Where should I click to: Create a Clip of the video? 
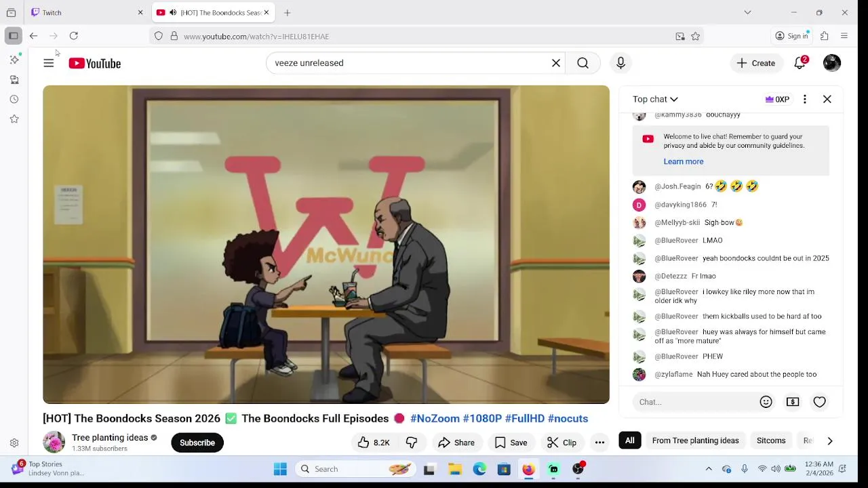click(561, 443)
